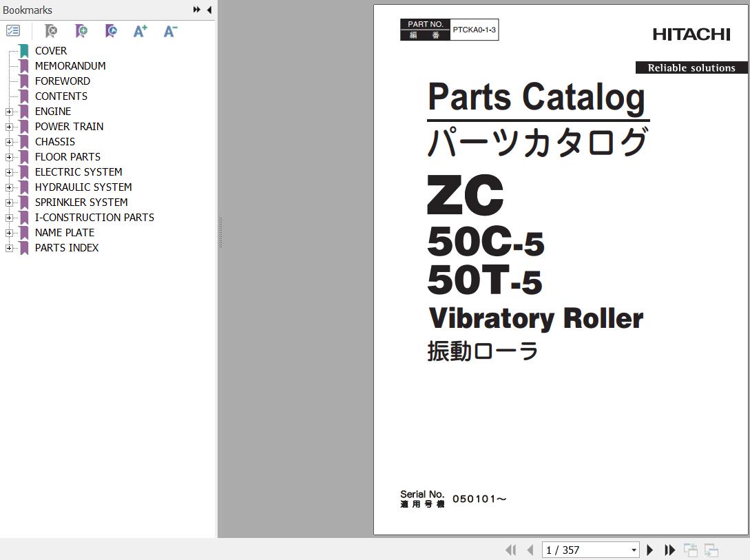
Task: Expand the PARTS INDEX bookmark
Action: coord(9,248)
